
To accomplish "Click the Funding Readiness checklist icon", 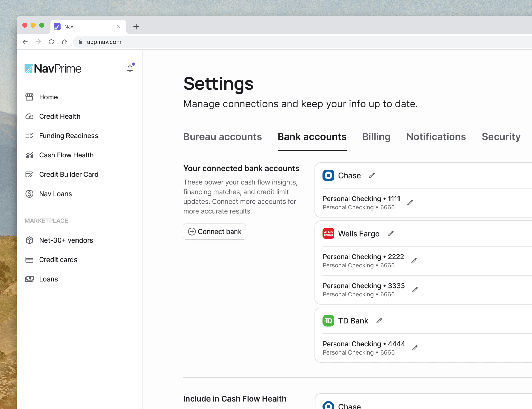I will pos(29,136).
